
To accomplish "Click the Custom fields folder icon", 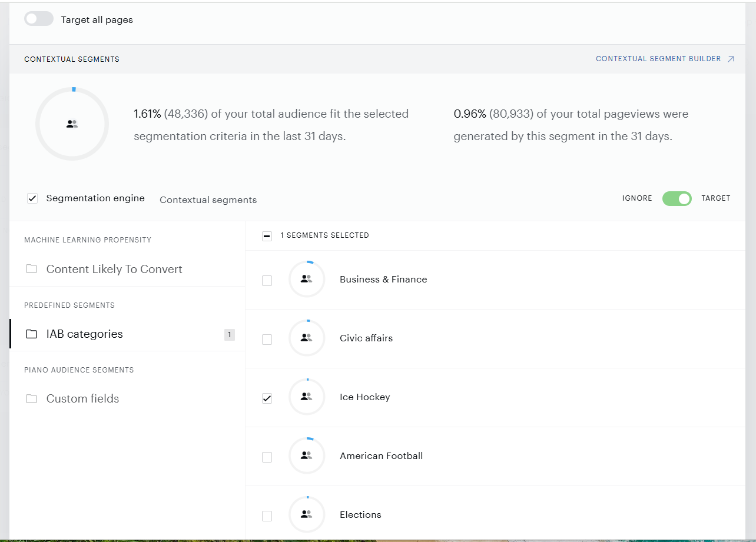I will click(x=31, y=398).
